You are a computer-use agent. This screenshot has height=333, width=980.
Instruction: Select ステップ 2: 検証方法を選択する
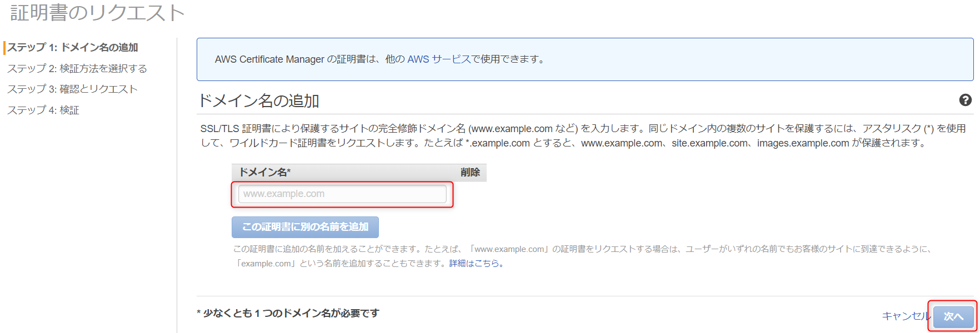point(77,68)
